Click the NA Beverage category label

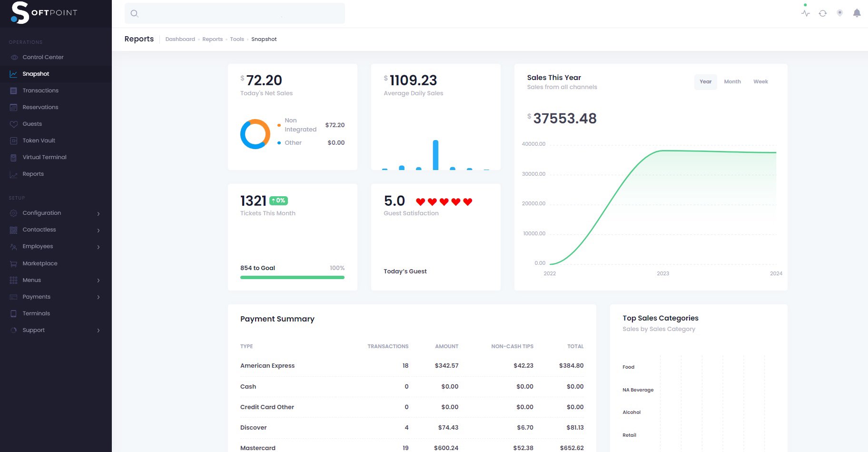point(638,390)
